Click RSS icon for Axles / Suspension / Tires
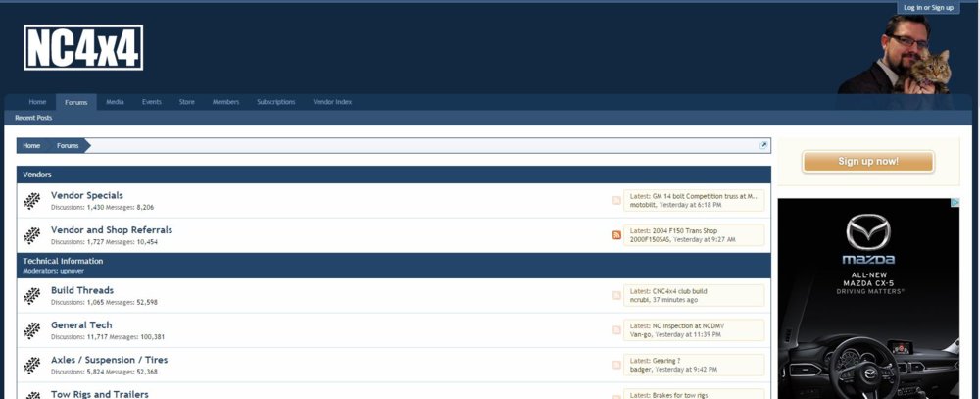This screenshot has height=399, width=980. 616,365
